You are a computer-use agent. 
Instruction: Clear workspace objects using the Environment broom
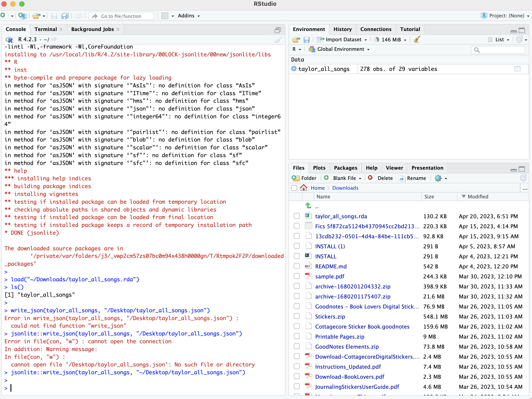(417, 39)
